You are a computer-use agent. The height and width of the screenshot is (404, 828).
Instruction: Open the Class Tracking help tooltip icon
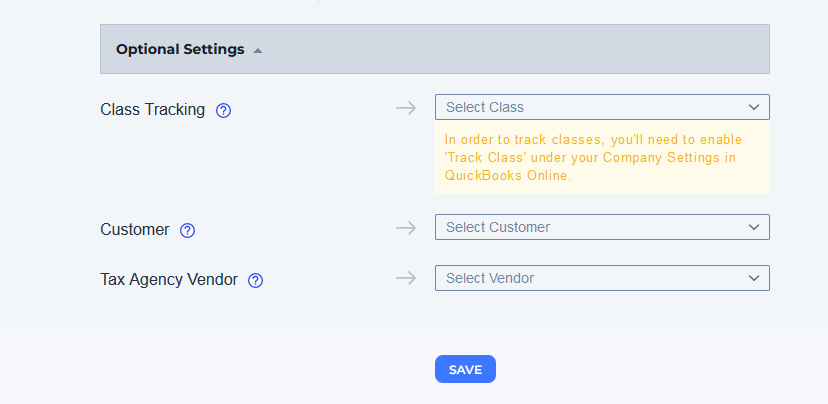(x=223, y=110)
